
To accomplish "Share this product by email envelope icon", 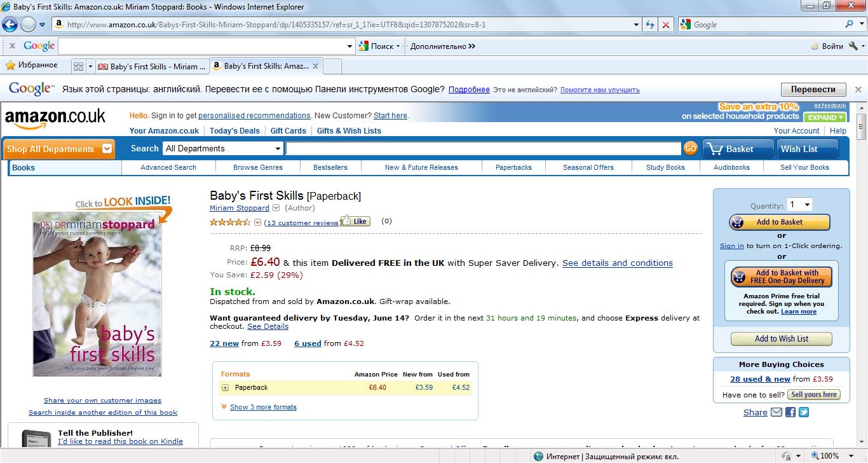I will point(776,412).
